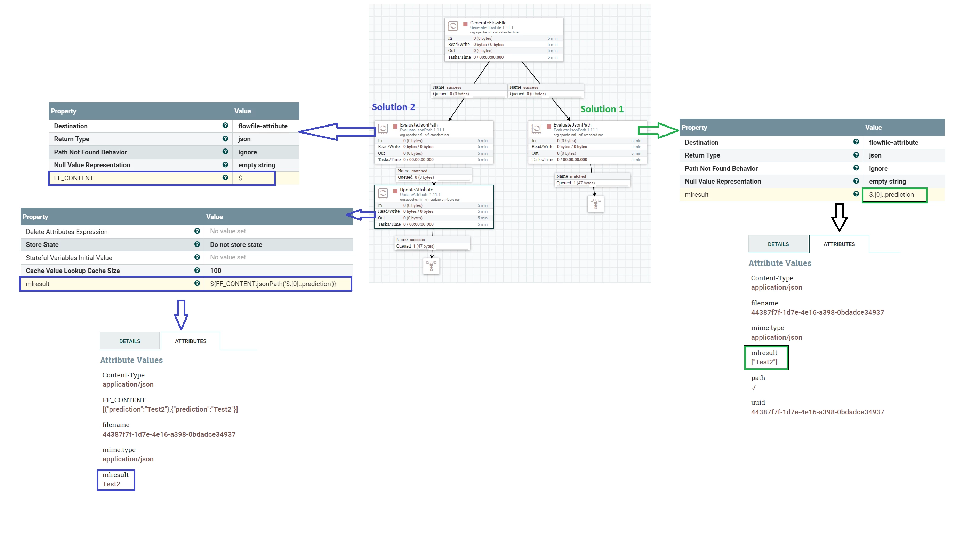Click the left Property column header
980x540 pixels.
[64, 111]
